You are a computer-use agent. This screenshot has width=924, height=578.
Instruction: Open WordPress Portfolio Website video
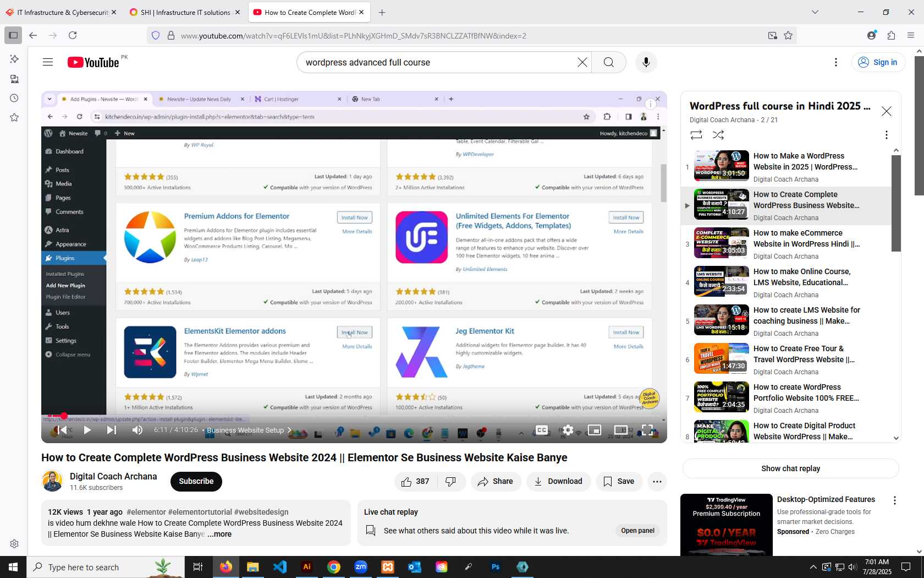[x=787, y=398]
